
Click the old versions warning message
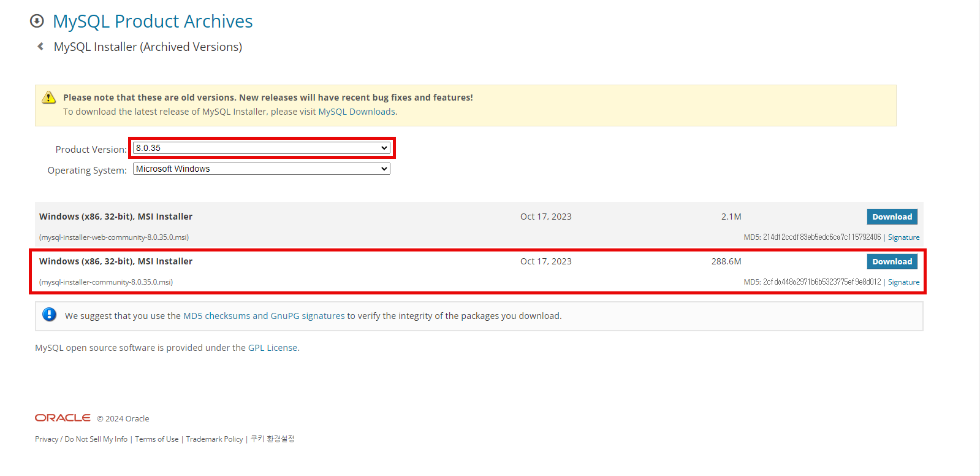(x=268, y=98)
